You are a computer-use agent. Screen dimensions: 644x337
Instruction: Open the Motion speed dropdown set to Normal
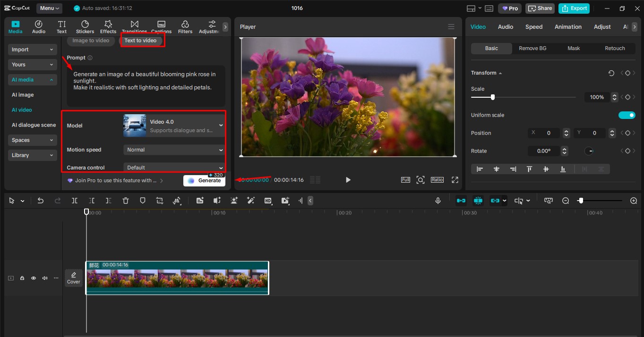pos(173,150)
